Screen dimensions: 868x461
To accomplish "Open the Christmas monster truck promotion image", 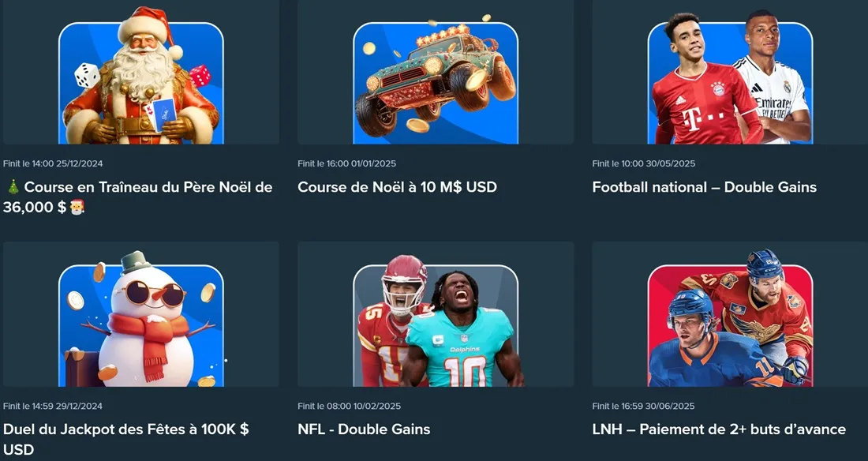I will tap(436, 77).
